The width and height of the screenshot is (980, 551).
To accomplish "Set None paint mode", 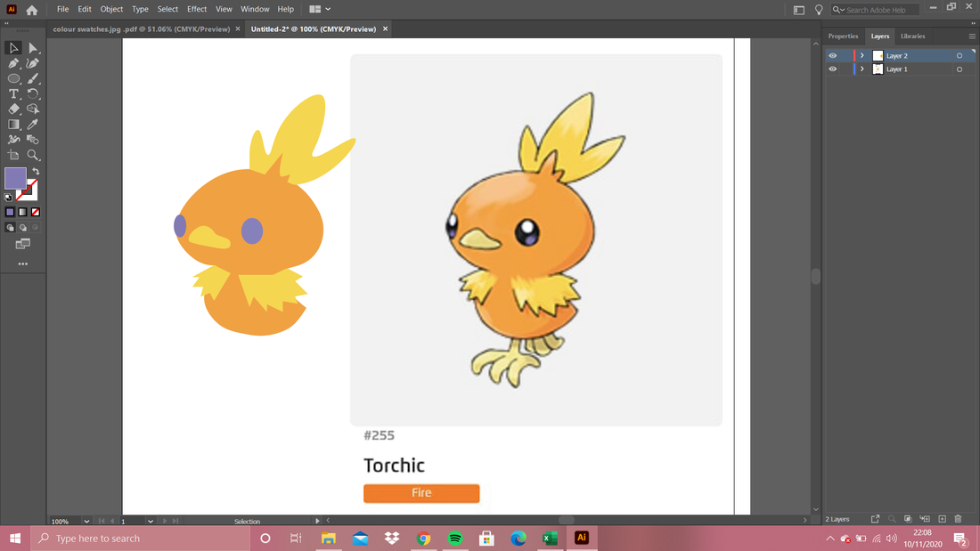I will point(36,213).
